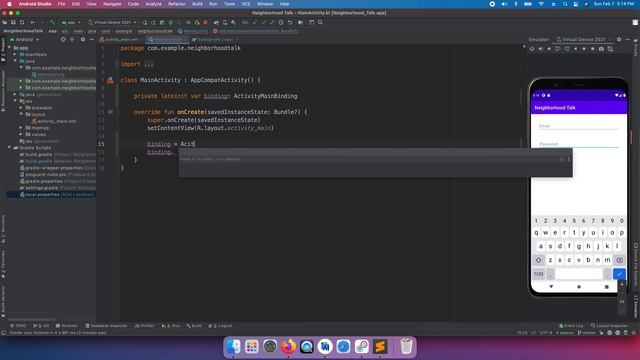This screenshot has height=360, width=640.
Task: Open the Virtual Device selector dropdown in the toolbar
Action: (112, 22)
